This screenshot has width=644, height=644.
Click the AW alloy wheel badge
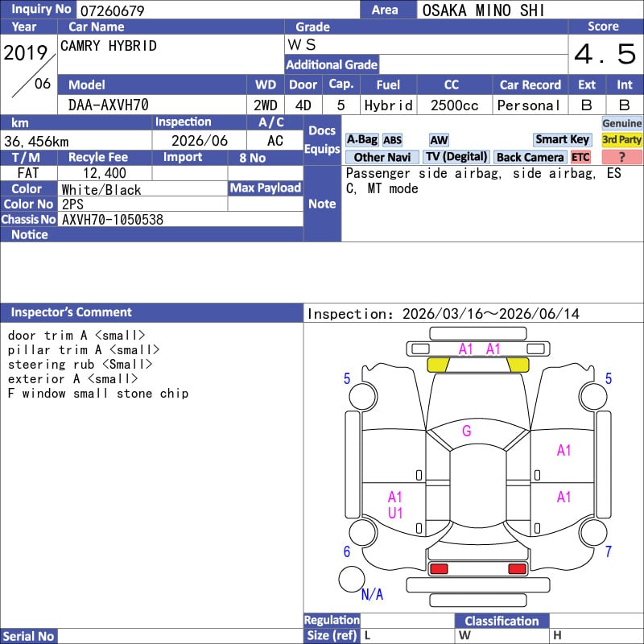pos(439,140)
